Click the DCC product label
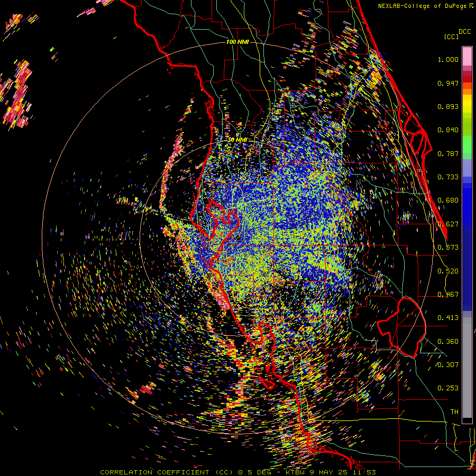 pyautogui.click(x=465, y=32)
